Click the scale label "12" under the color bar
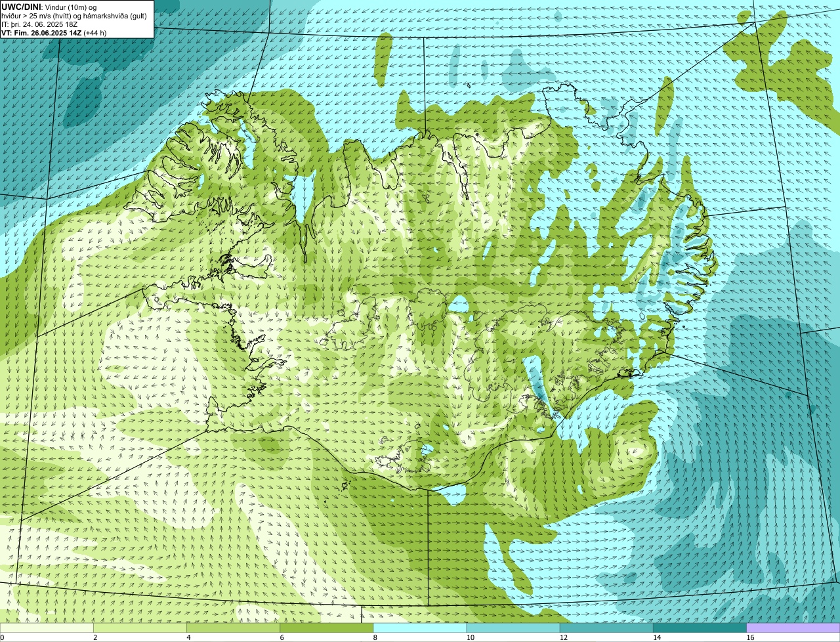This screenshot has width=840, height=642. coord(563,637)
